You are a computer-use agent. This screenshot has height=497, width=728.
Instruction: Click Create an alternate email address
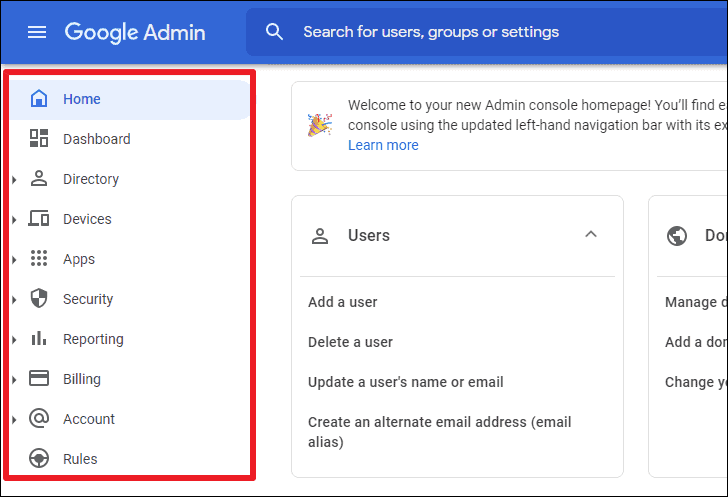tap(439, 432)
